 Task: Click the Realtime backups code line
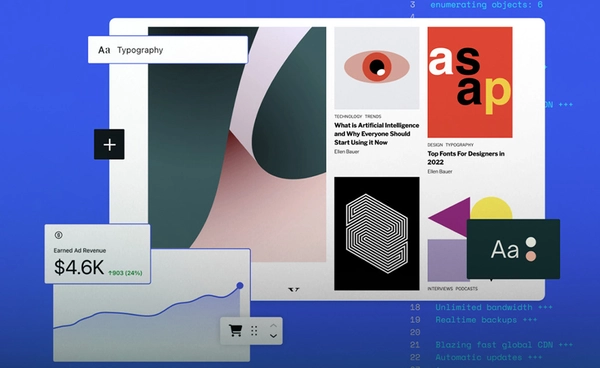(x=486, y=320)
